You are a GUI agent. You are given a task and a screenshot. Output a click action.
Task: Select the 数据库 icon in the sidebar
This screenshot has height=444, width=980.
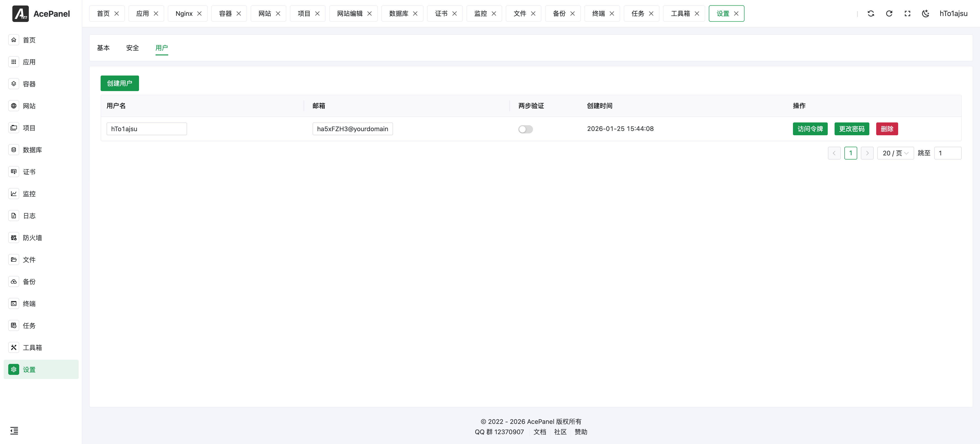point(14,150)
